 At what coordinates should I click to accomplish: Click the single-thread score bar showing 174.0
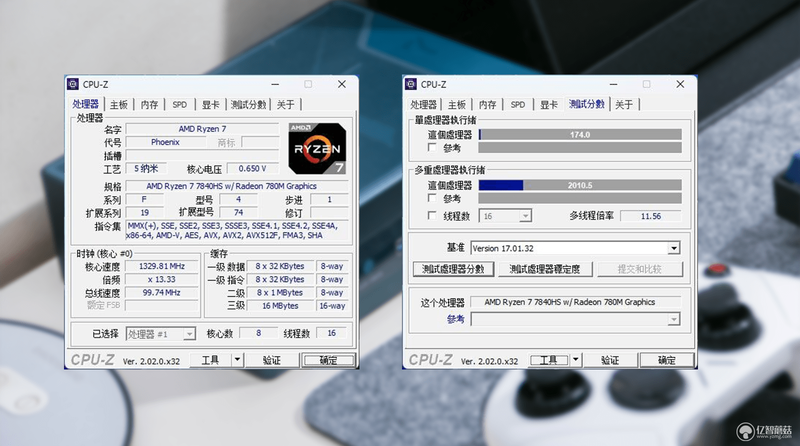(580, 135)
